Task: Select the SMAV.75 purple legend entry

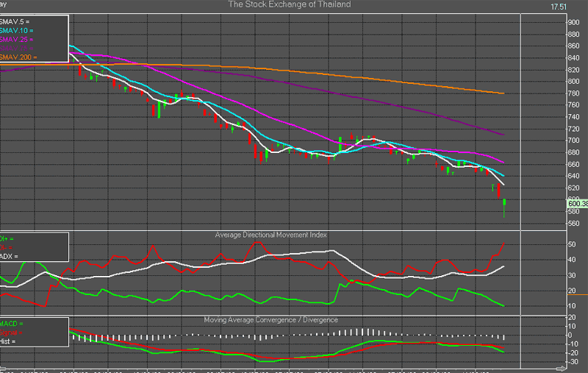Action: click(x=16, y=49)
